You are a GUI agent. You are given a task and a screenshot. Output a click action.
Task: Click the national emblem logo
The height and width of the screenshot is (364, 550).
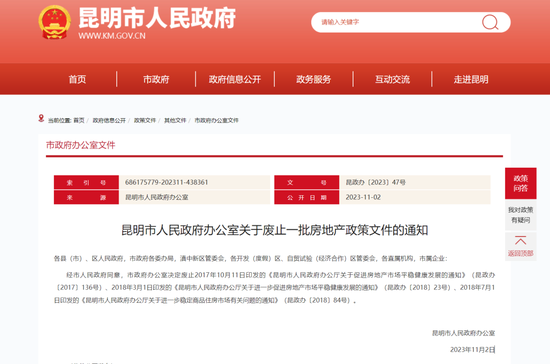coord(54,22)
